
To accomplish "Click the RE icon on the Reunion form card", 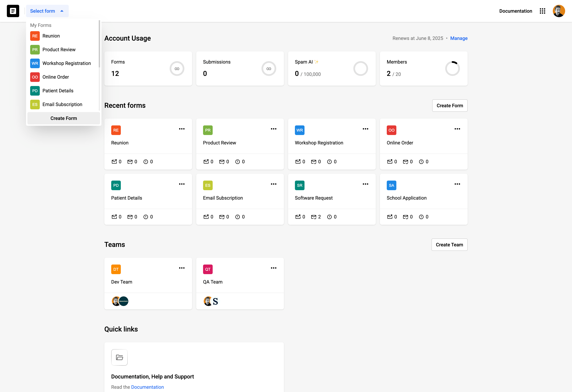I will [116, 130].
